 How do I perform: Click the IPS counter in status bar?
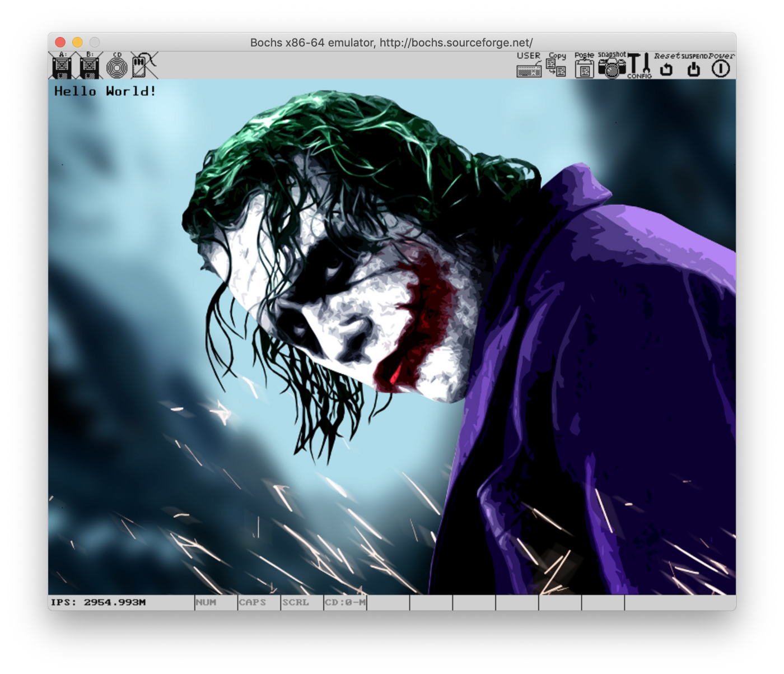pyautogui.click(x=98, y=602)
